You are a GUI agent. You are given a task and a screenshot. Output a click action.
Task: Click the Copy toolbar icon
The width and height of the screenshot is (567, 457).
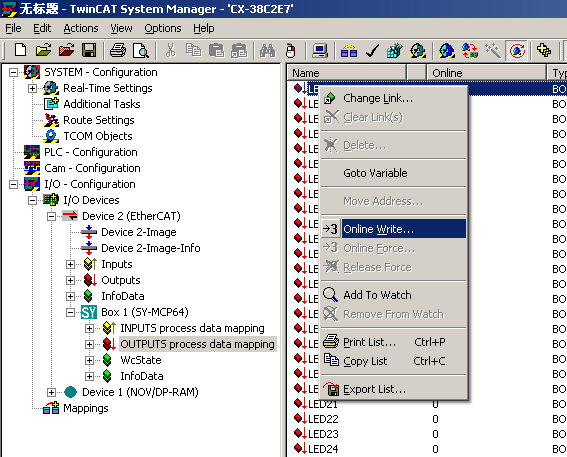[x=193, y=50]
